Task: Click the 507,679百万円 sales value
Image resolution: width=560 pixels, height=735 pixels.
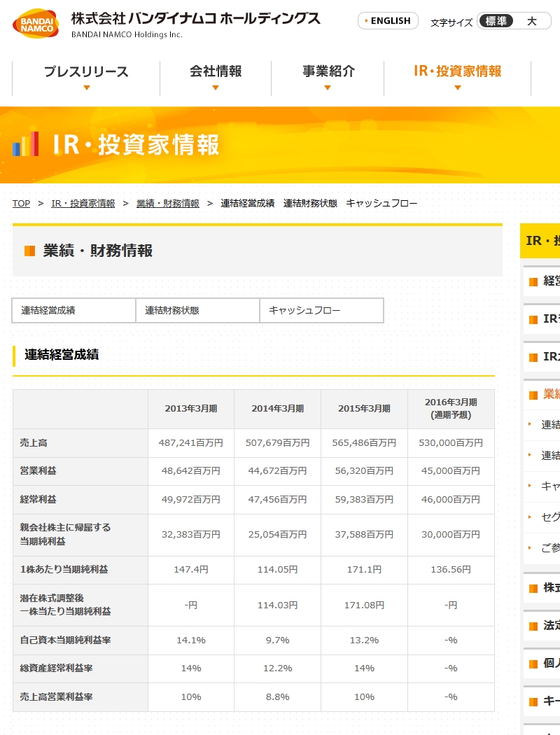Action: click(x=278, y=443)
